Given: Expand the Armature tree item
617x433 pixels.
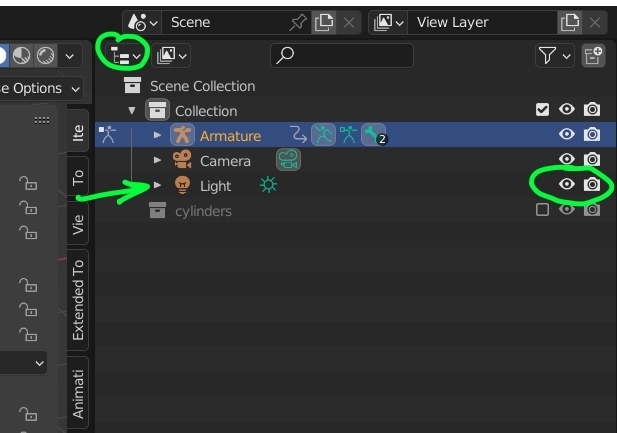Looking at the screenshot, I should [157, 135].
